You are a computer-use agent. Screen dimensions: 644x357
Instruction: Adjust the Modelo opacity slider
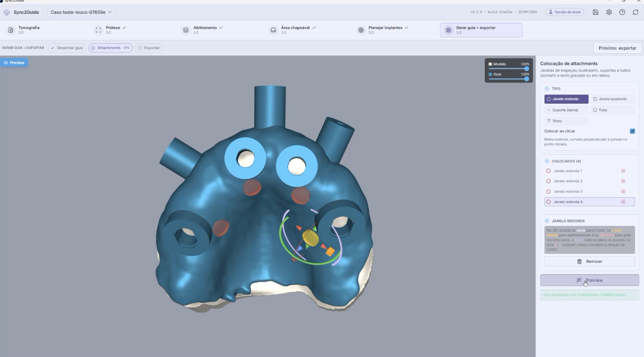509,69
